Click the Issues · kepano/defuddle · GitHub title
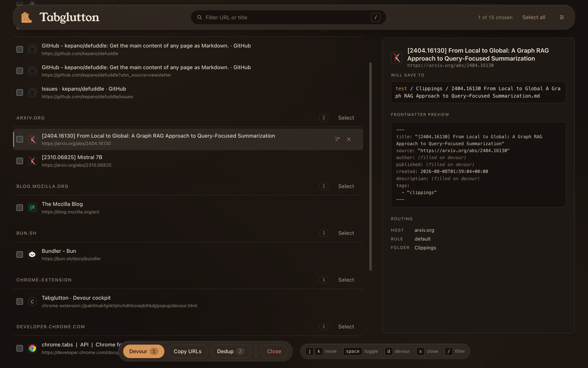 [84, 89]
